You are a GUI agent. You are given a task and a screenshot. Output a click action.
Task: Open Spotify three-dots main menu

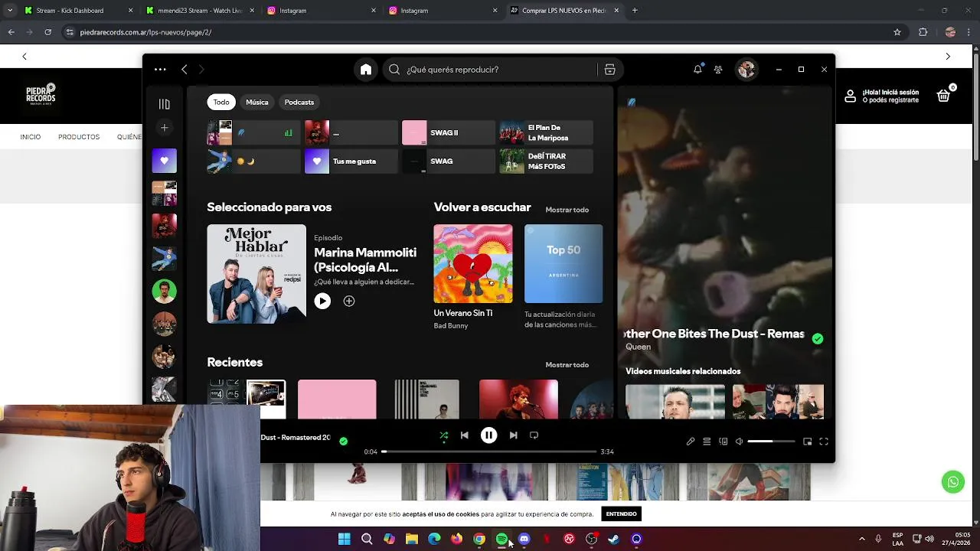[x=160, y=70]
